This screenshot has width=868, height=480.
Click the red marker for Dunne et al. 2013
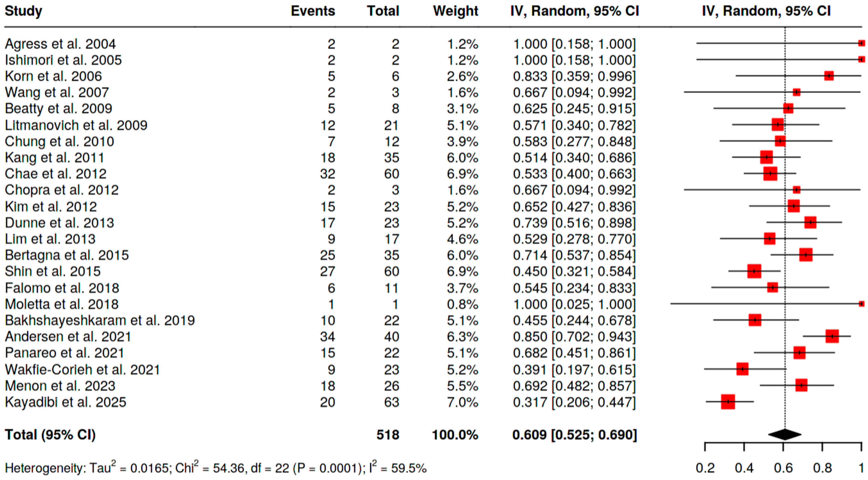tap(810, 222)
